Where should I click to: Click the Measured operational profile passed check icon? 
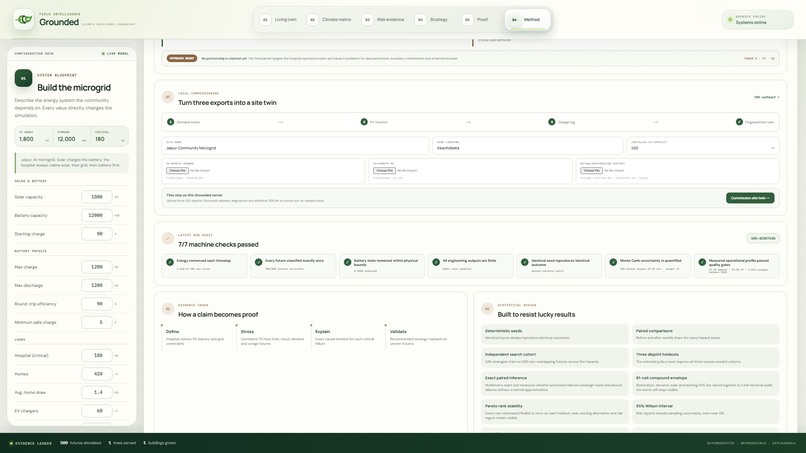702,262
